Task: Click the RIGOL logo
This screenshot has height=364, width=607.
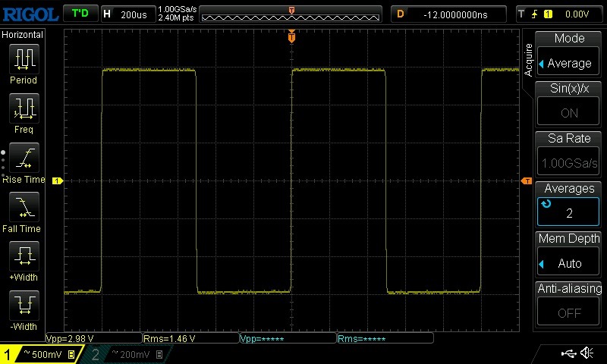Action: click(x=30, y=14)
